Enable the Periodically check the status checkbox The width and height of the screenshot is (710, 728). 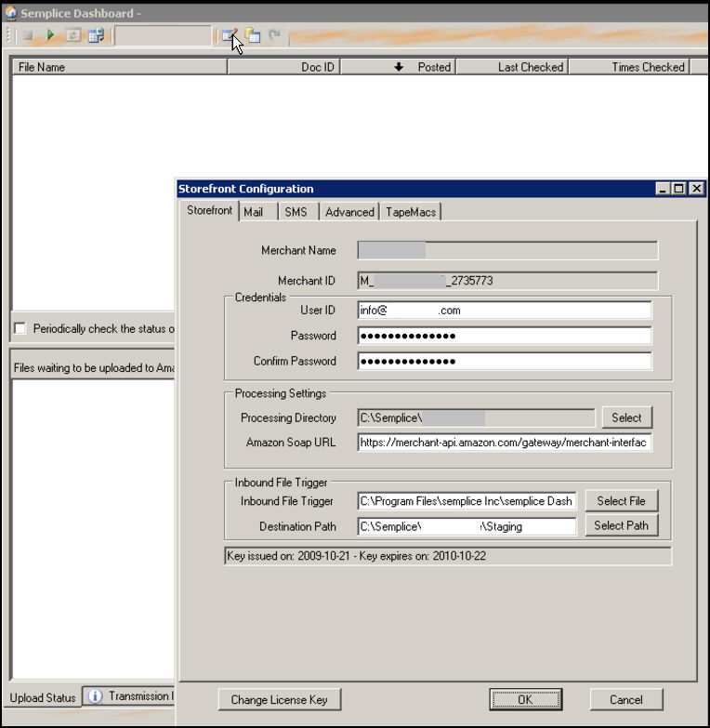point(20,329)
